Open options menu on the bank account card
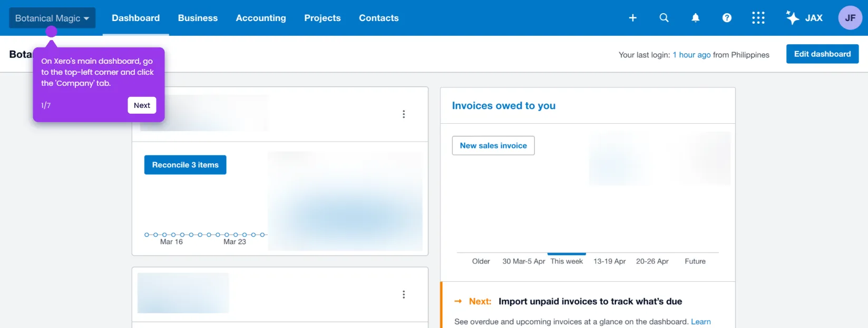 404,114
